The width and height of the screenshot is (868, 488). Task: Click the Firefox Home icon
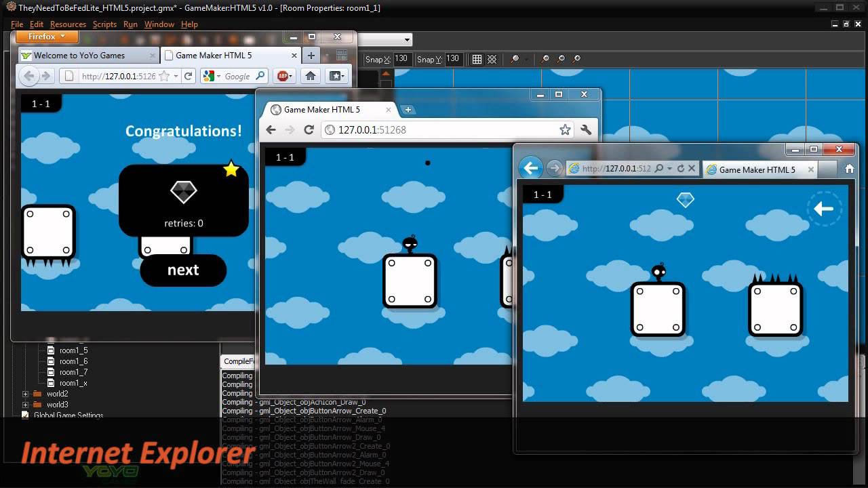click(310, 76)
